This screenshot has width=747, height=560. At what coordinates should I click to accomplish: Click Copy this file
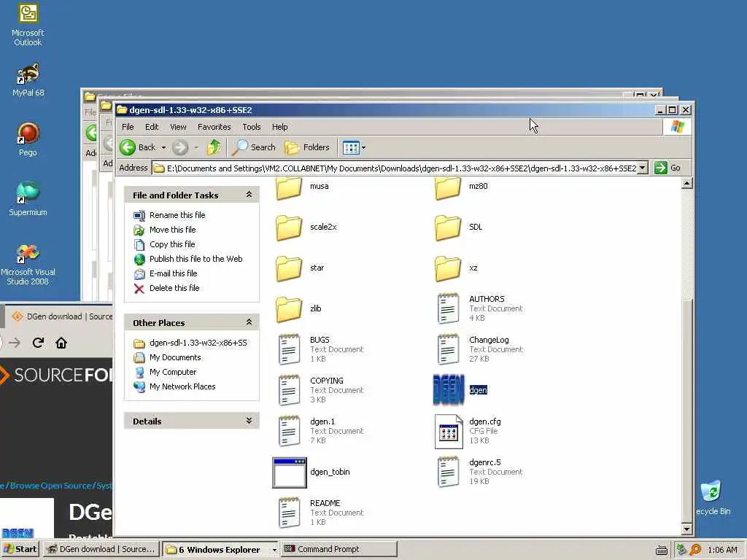coord(172,244)
